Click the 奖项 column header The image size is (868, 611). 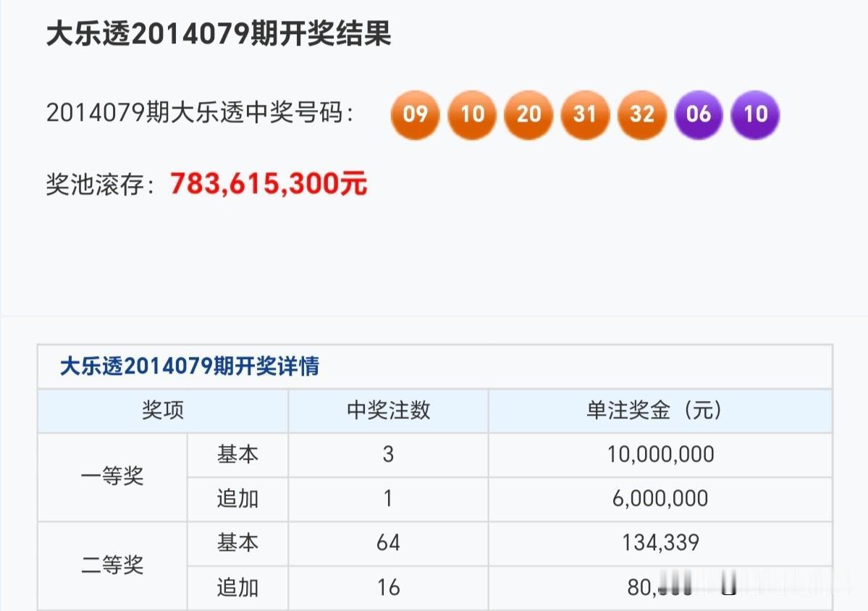(x=163, y=410)
